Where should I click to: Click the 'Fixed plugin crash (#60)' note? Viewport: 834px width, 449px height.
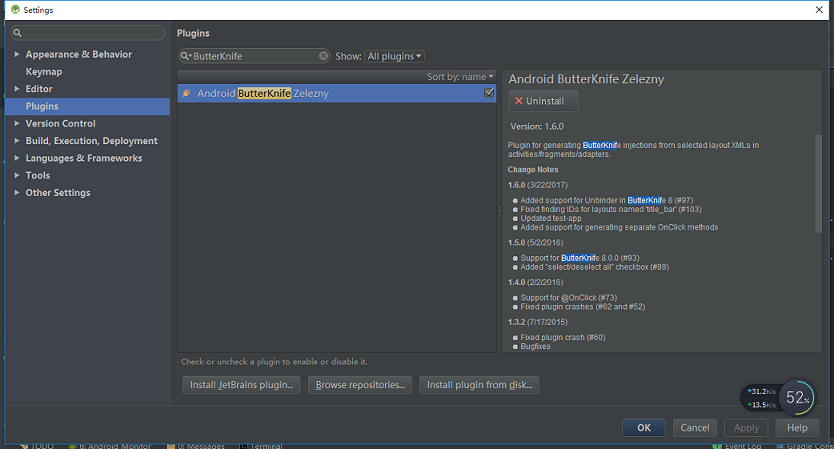tap(563, 337)
